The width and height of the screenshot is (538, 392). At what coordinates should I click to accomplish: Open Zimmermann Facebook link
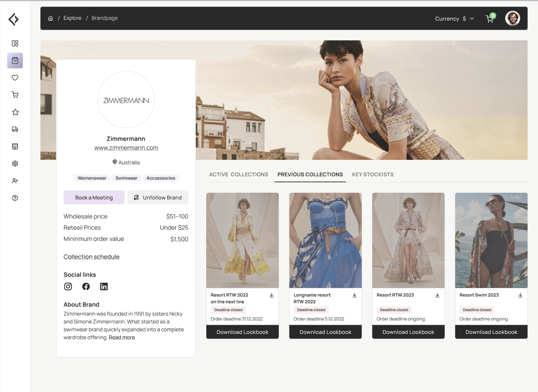click(86, 287)
